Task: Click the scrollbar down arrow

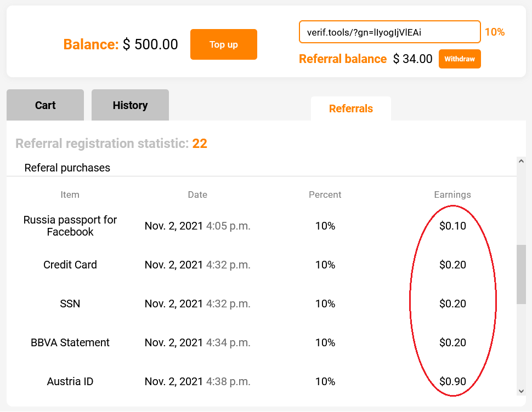Action: (521, 391)
